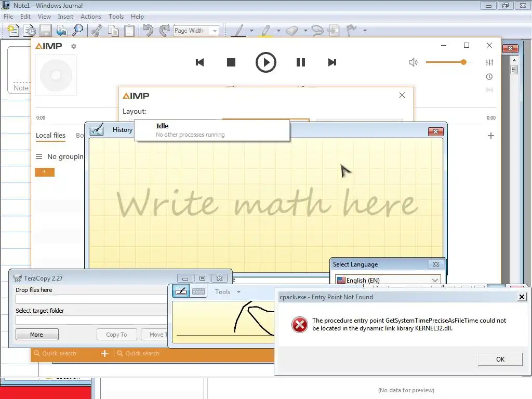Viewport: 532px width, 399px height.
Task: Click the Copy icon in Journal toolbar
Action: (x=113, y=31)
